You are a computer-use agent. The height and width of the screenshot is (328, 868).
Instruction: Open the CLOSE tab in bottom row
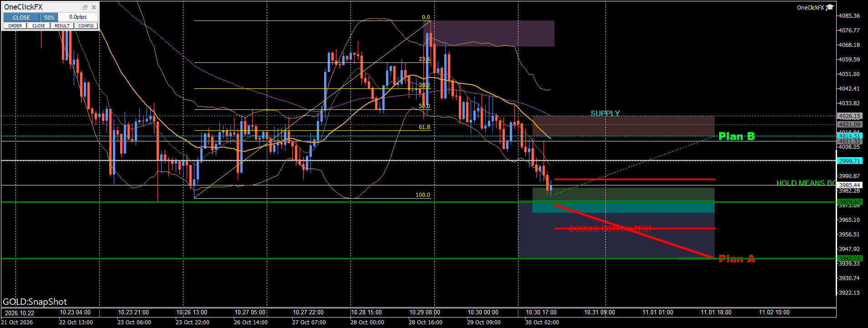pos(39,26)
